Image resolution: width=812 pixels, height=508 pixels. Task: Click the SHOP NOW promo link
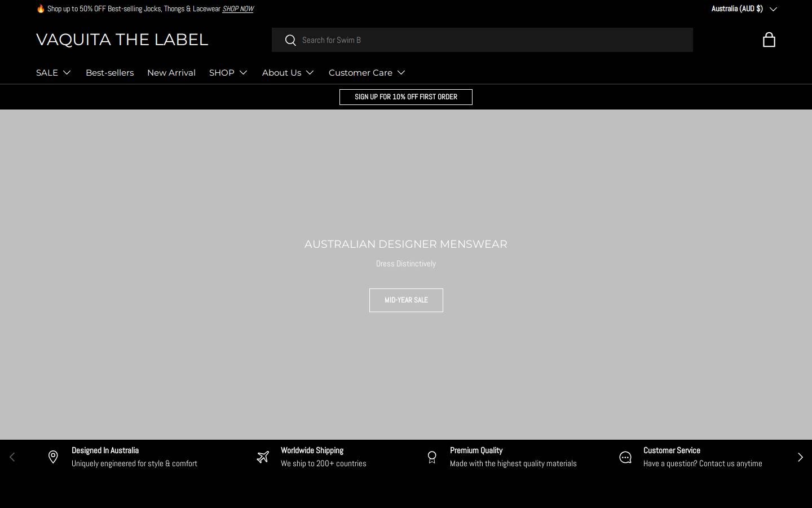coord(238,9)
